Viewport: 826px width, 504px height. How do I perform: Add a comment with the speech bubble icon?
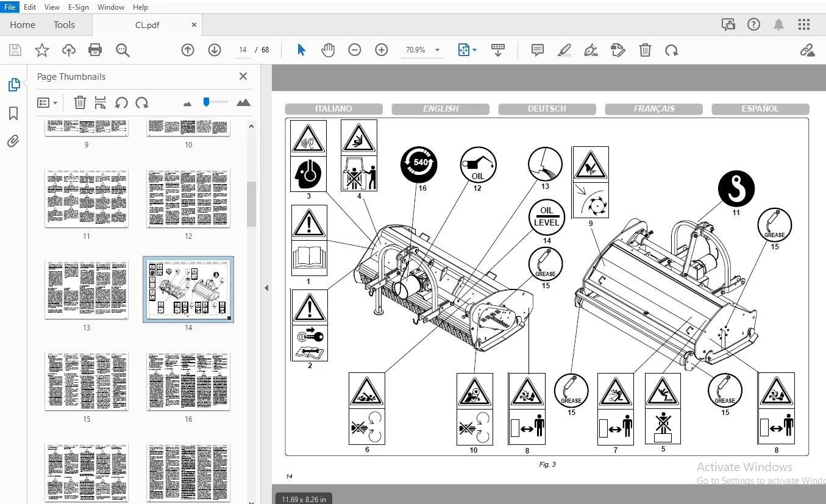pyautogui.click(x=538, y=50)
